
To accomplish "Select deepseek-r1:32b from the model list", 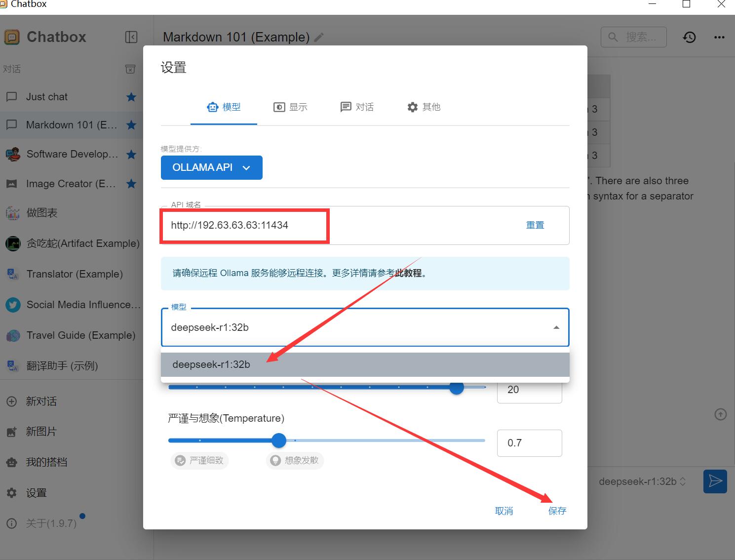I will coord(365,364).
